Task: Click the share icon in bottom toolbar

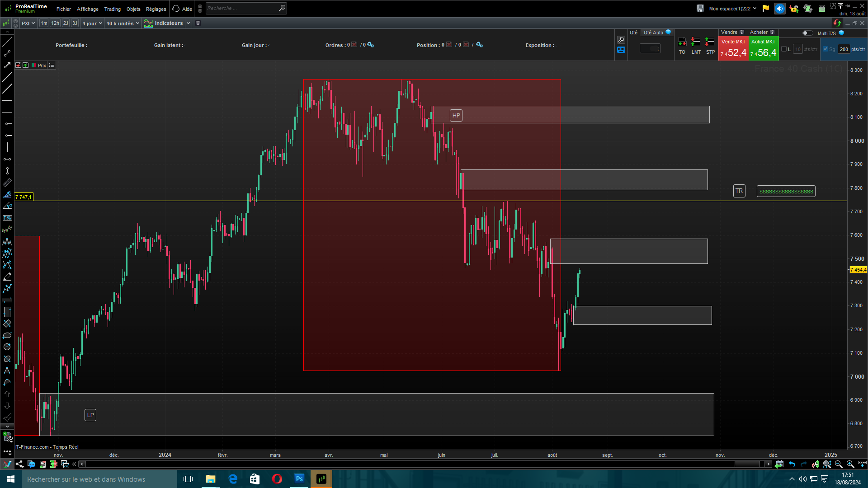Action: [x=19, y=464]
